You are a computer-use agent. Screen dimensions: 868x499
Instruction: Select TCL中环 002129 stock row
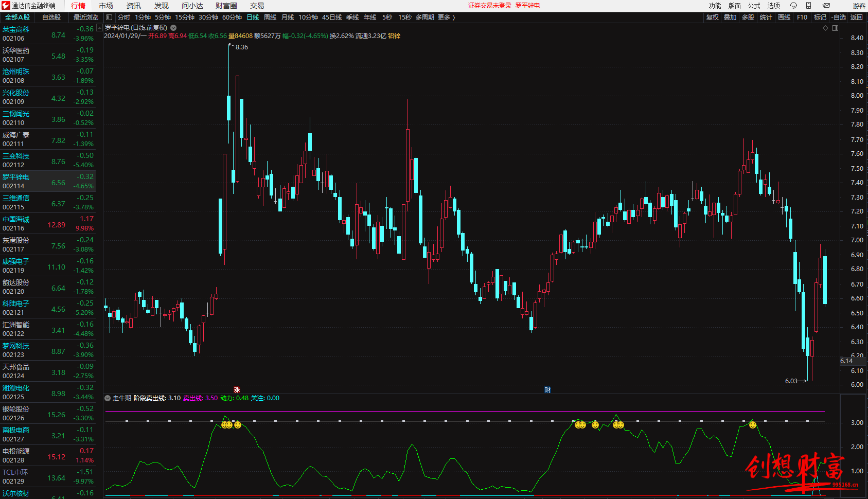pos(48,477)
